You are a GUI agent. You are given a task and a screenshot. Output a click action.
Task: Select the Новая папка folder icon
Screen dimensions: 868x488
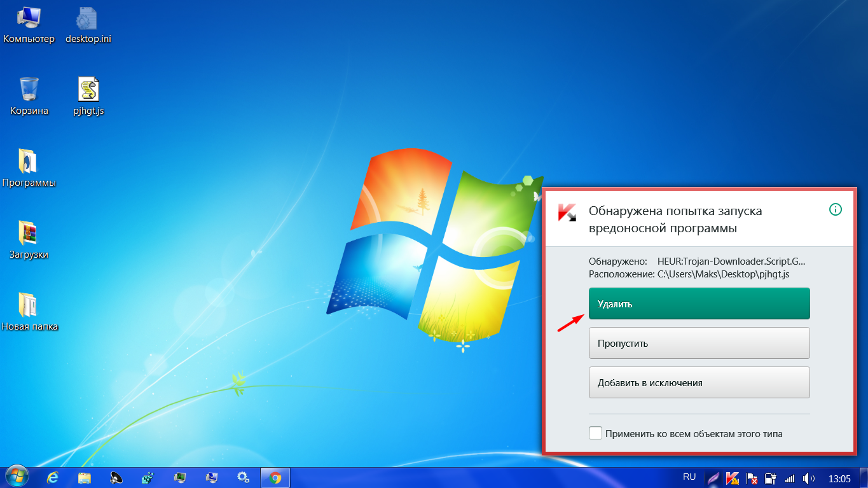29,312
